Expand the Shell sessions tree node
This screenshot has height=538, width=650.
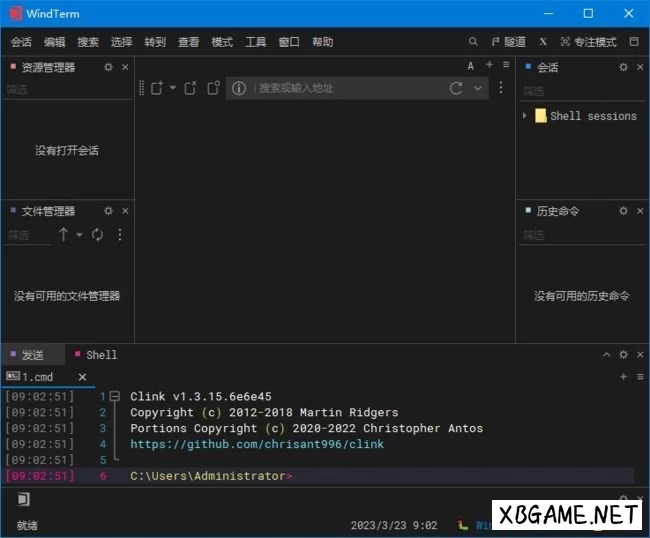coord(525,116)
